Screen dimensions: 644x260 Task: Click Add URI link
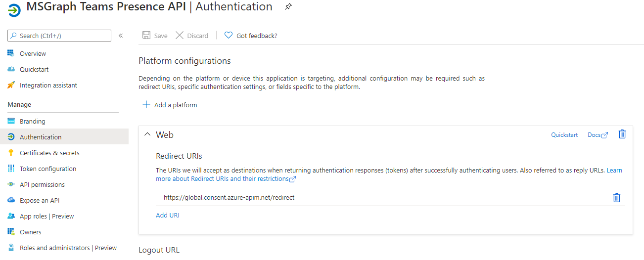[x=168, y=215]
